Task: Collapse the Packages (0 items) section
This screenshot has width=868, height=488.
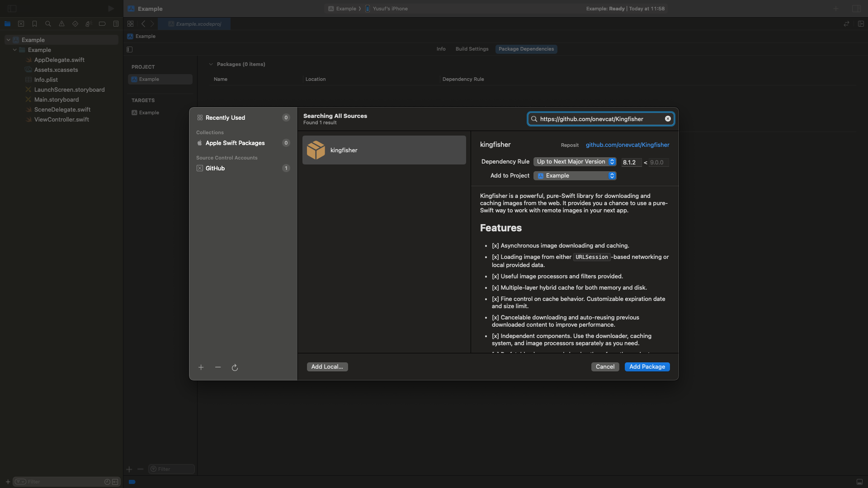Action: [211, 64]
